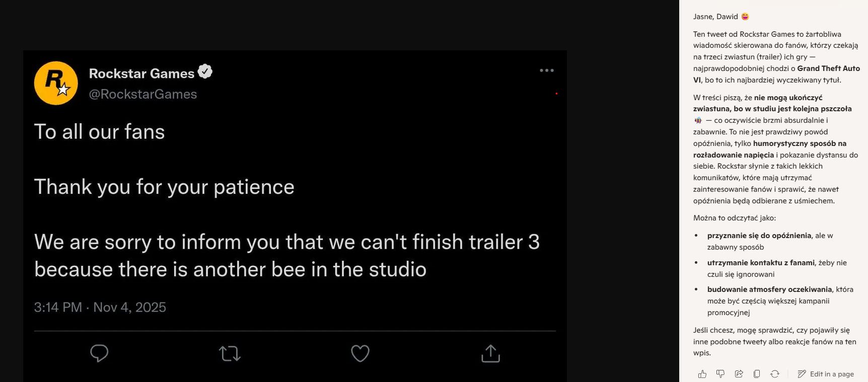Share the chat response
The width and height of the screenshot is (868, 382).
pyautogui.click(x=739, y=374)
